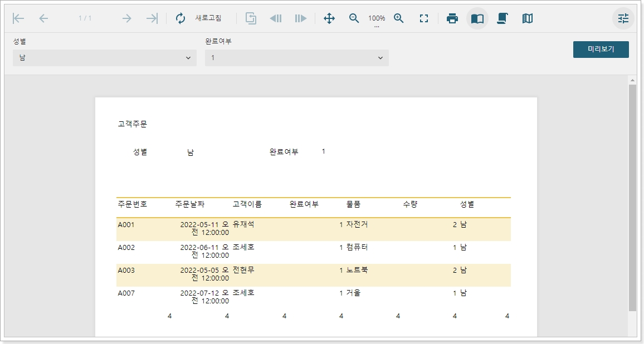
Task: Click the page number field 1 / 1
Action: (x=85, y=18)
